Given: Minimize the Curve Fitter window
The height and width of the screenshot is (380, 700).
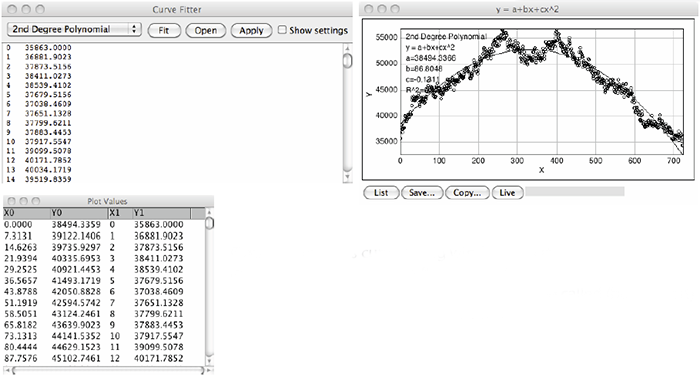Looking at the screenshot, I should coord(26,9).
